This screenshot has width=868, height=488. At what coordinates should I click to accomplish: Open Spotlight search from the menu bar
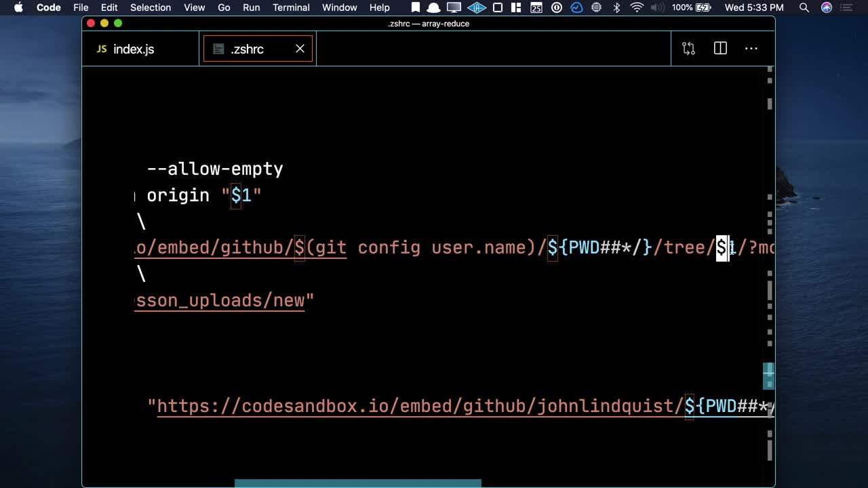click(804, 7)
